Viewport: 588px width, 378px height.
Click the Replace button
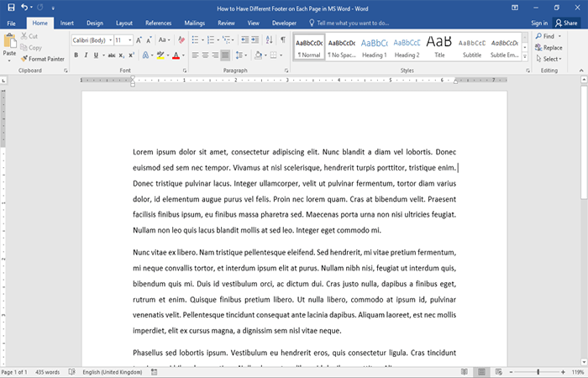click(x=549, y=48)
